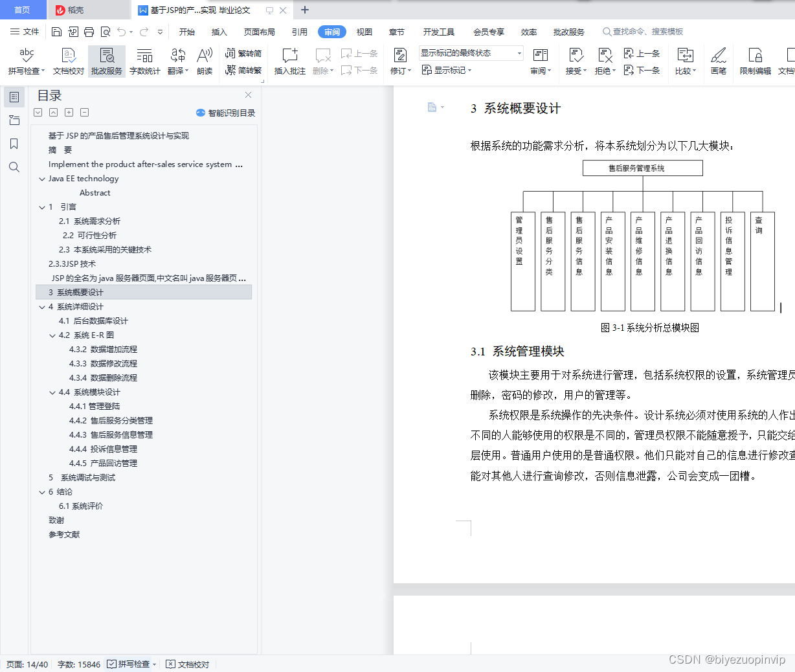This screenshot has height=672, width=795.
Task: Switch to the 开始 ribbon tab
Action: pyautogui.click(x=187, y=32)
